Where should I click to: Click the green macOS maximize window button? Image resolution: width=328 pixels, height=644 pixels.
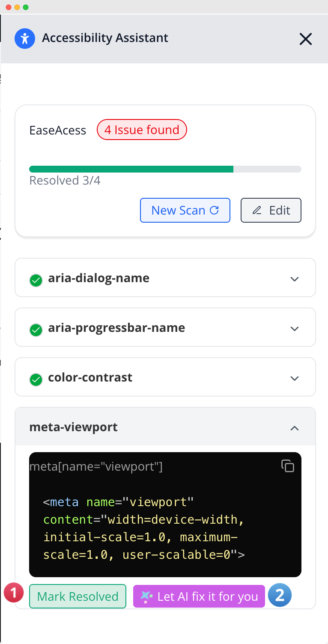pos(26,7)
